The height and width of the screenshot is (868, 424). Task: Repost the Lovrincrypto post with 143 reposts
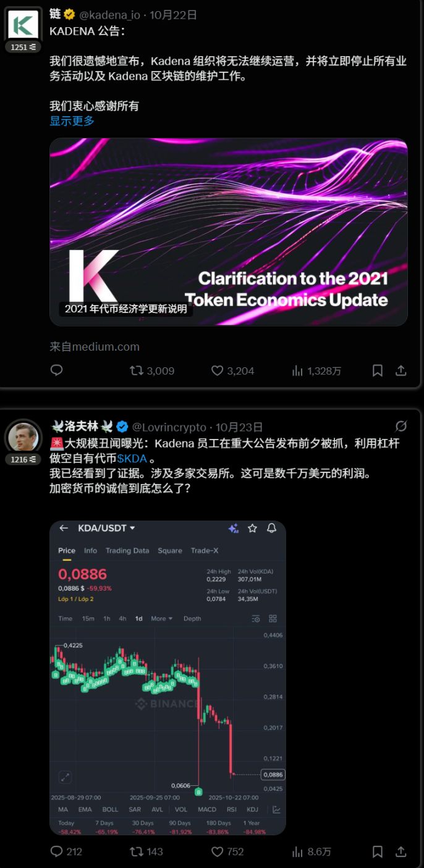tap(146, 851)
